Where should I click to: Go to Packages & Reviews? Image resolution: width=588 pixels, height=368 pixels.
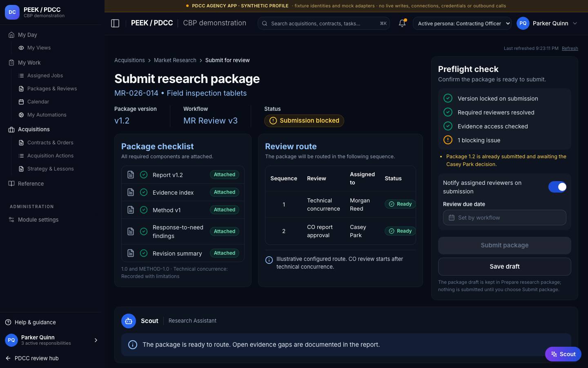coord(52,89)
